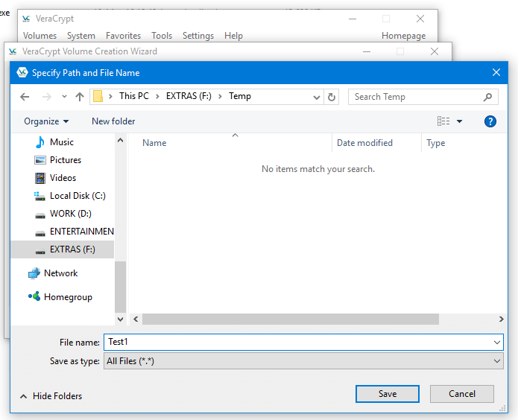Viewport: 518px width, 420px height.
Task: Open Pictures in the navigation pane
Action: (66, 160)
